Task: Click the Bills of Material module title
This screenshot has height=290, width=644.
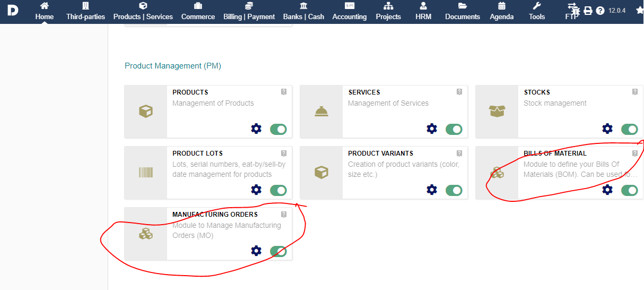Action: coord(555,153)
